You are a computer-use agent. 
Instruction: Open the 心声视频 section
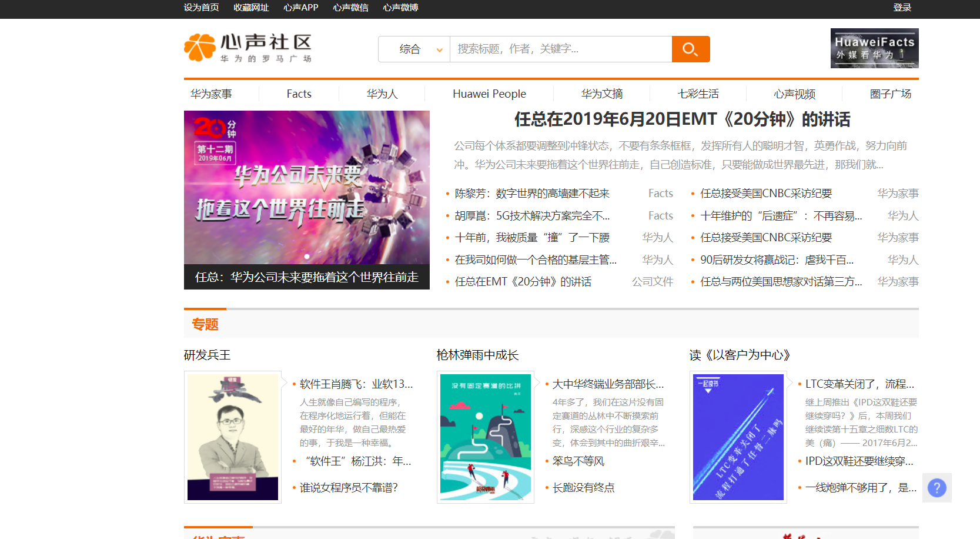coord(794,94)
